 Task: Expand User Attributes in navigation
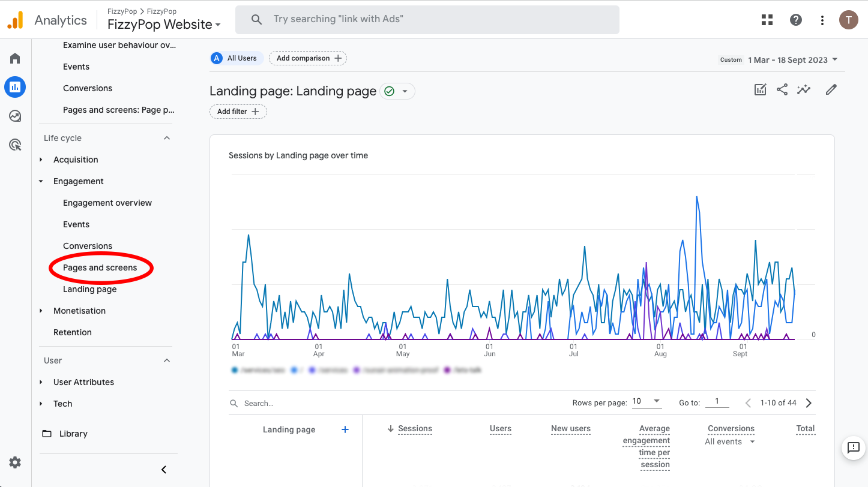coord(41,382)
